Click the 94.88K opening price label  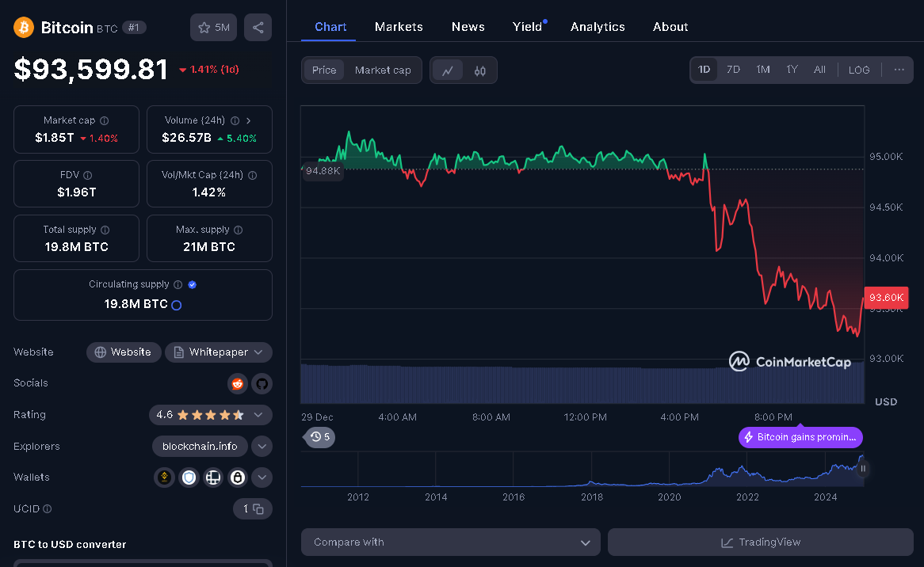[323, 171]
